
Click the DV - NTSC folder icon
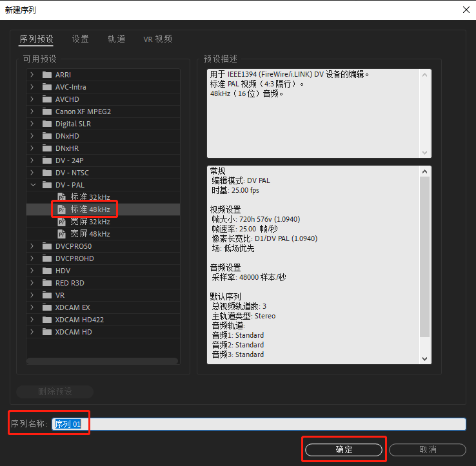[x=46, y=173]
